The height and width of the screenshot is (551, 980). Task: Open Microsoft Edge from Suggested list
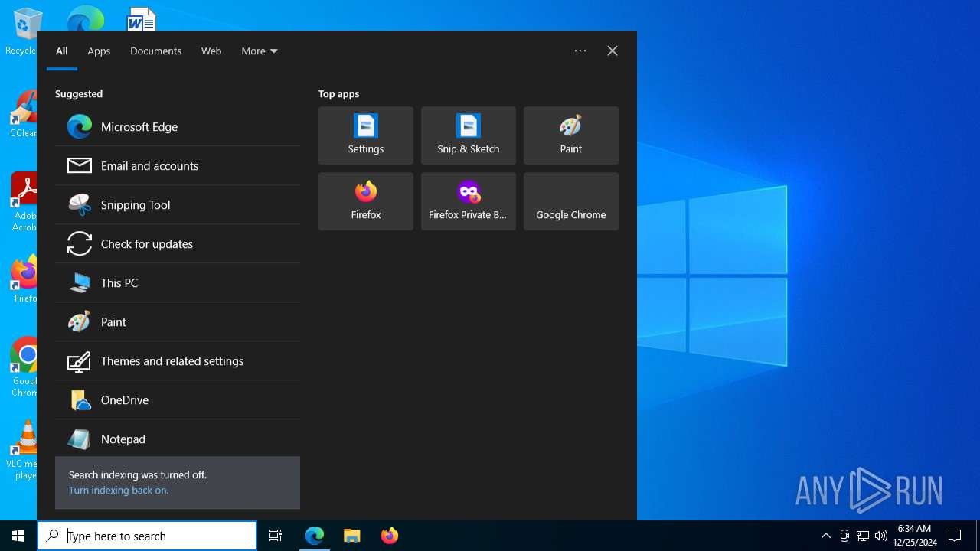coord(178,127)
